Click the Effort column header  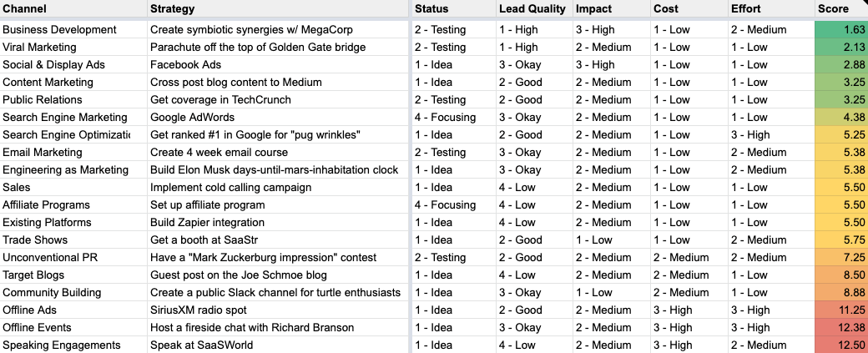(745, 8)
